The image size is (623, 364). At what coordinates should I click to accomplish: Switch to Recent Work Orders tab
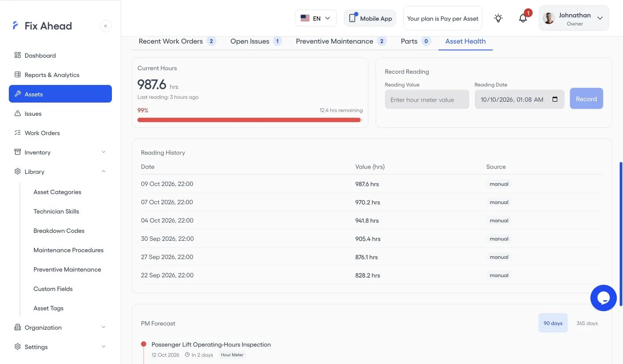(177, 41)
